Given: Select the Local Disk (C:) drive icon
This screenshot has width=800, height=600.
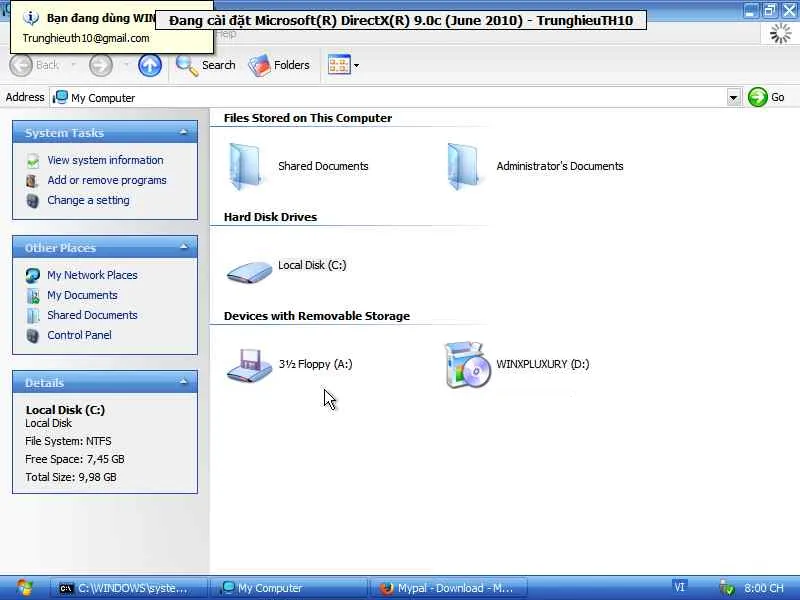Looking at the screenshot, I should (x=249, y=271).
